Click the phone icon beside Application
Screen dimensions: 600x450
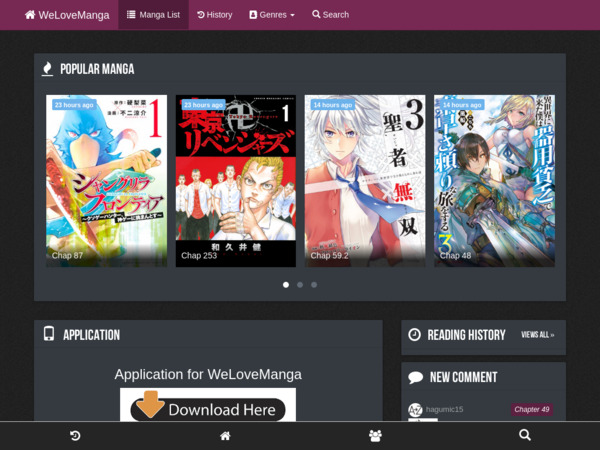[x=49, y=334]
